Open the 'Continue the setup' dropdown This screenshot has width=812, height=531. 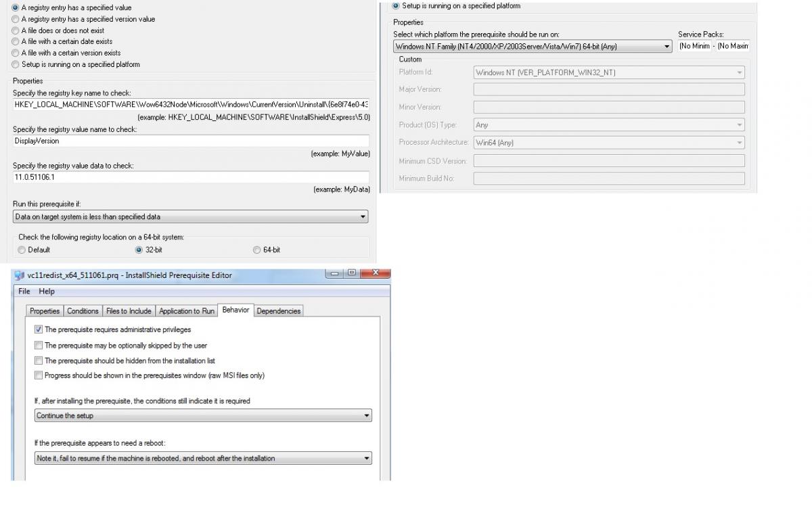coord(203,415)
